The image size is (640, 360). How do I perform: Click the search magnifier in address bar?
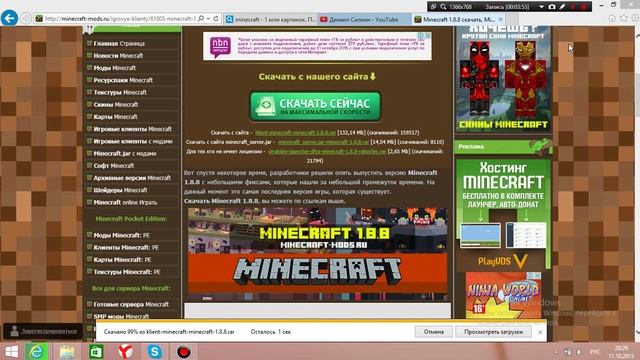click(201, 19)
